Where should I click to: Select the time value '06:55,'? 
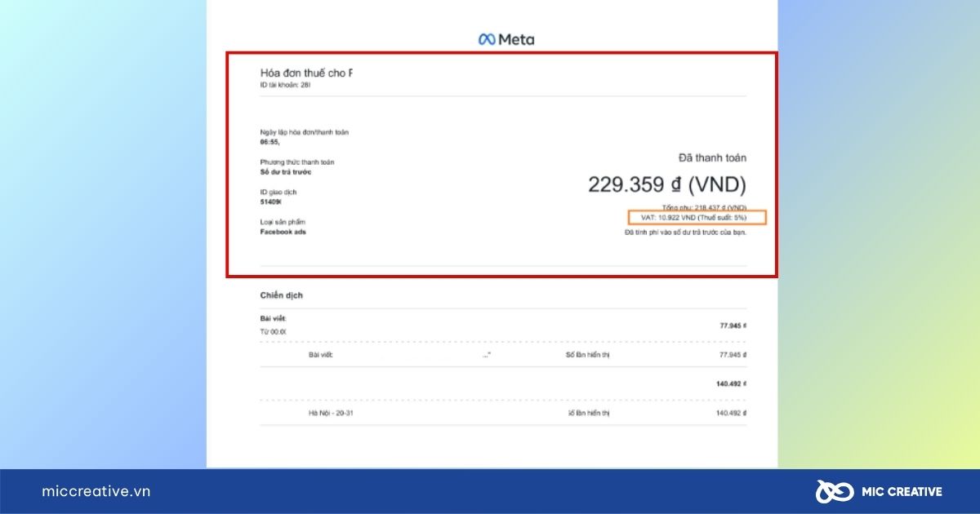click(x=269, y=141)
